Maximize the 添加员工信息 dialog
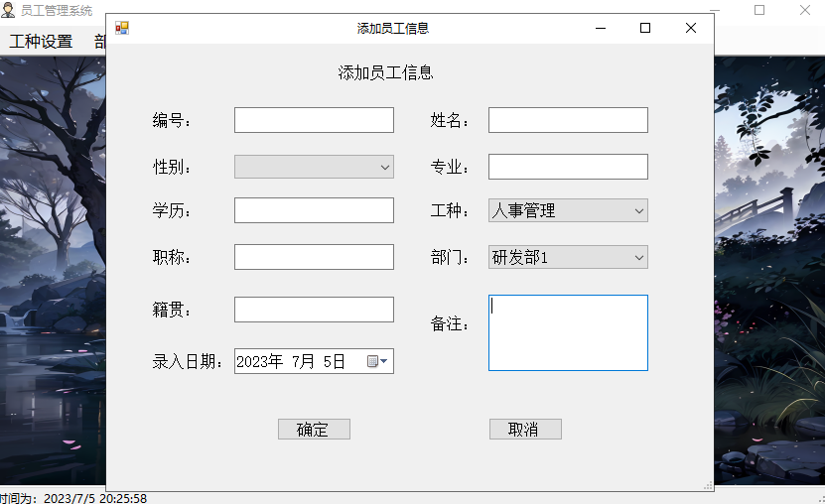This screenshot has width=825, height=504. [645, 28]
